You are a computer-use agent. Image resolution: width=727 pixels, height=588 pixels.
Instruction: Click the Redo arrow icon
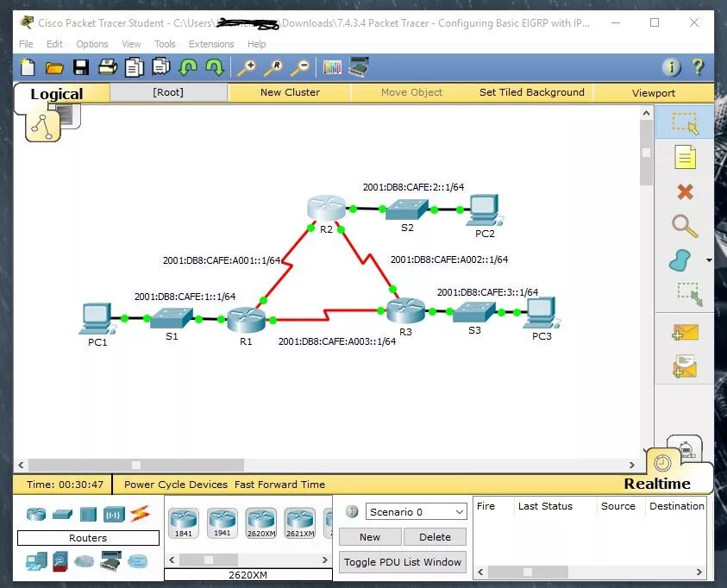[215, 67]
